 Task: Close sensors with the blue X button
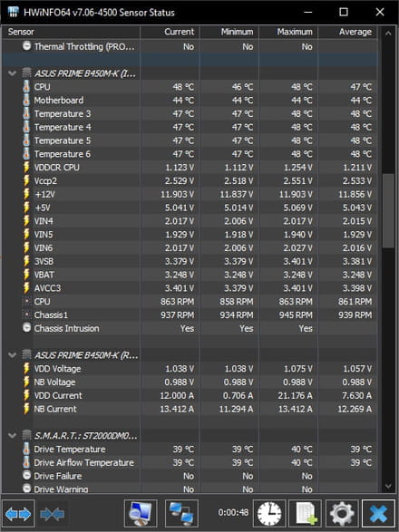click(378, 514)
